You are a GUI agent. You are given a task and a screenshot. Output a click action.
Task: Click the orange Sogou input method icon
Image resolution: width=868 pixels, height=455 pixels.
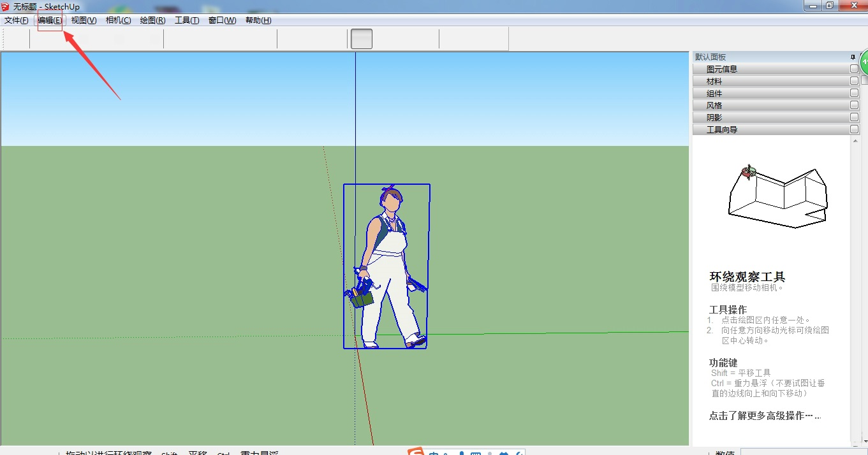coord(416,451)
